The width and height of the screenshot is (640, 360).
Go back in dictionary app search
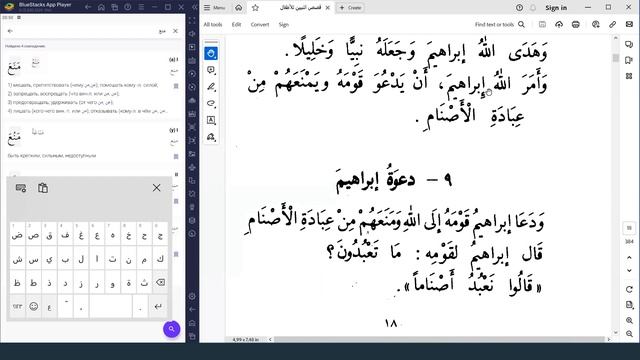[x=10, y=31]
